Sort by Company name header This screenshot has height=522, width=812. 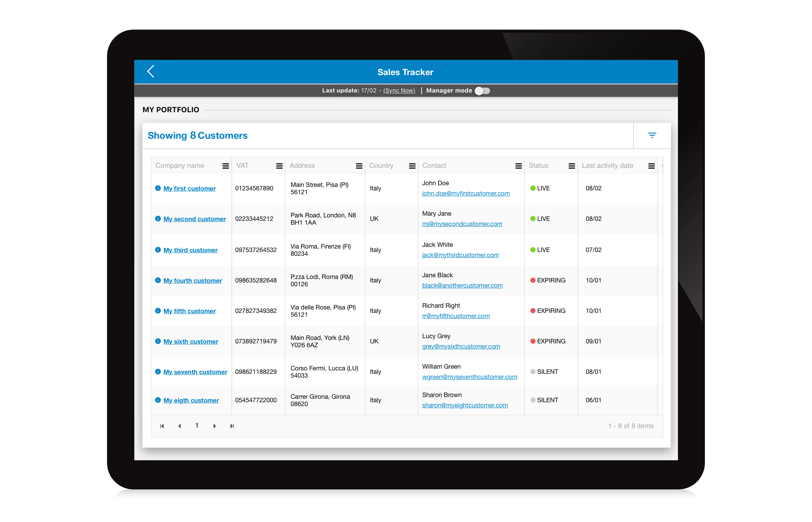click(180, 165)
